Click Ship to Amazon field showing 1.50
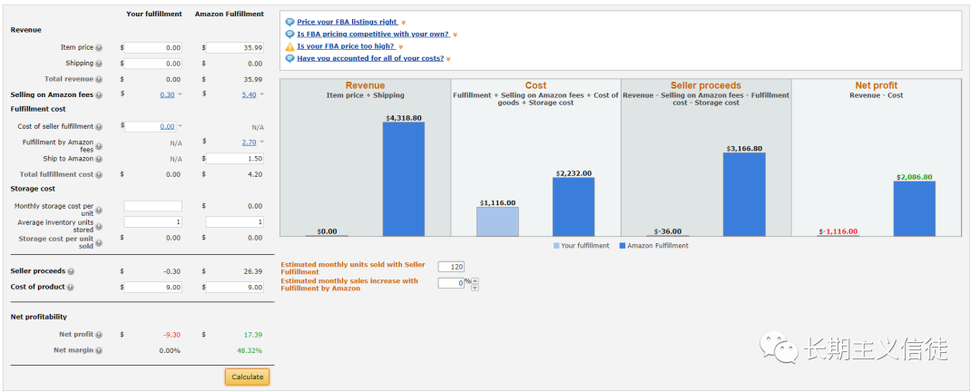 tap(235, 159)
